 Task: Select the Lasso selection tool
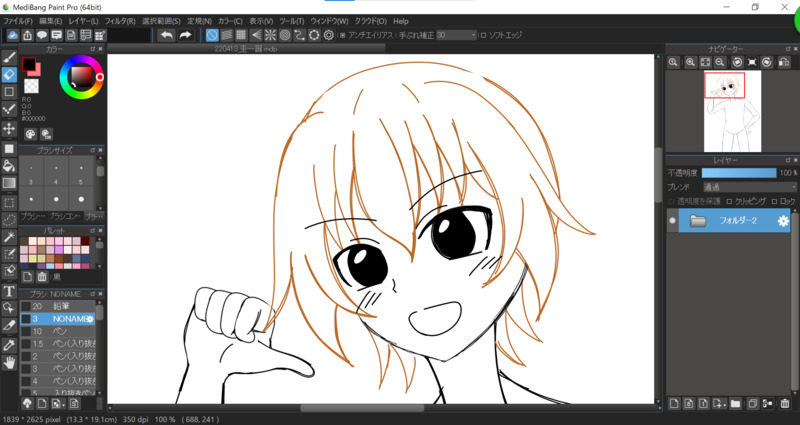click(9, 220)
